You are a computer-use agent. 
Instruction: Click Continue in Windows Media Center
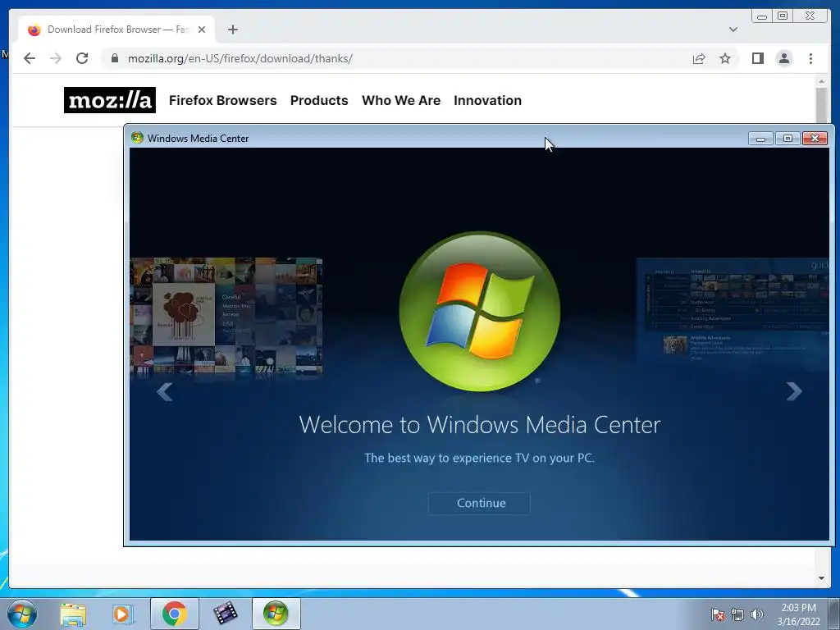pos(479,503)
